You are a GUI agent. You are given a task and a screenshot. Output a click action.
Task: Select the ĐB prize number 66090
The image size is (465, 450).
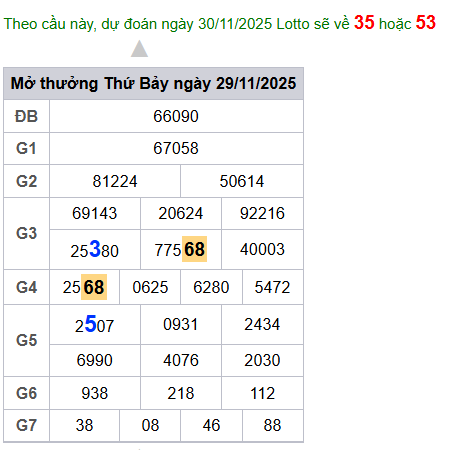pos(176,116)
